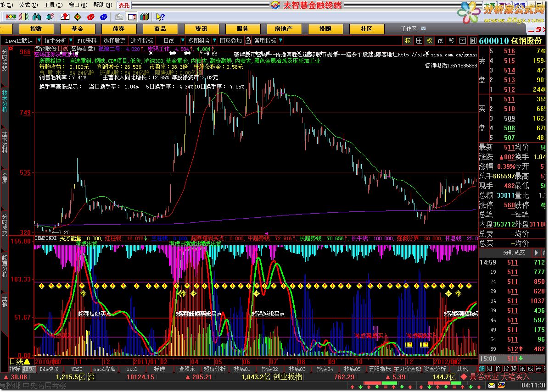
Task: Toggle the 标 indicator button
Action: point(408,40)
